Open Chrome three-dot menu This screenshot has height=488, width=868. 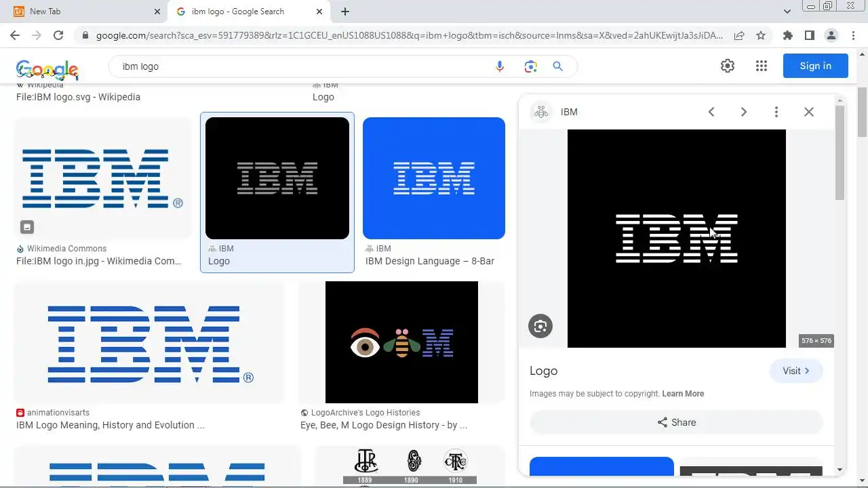point(852,35)
